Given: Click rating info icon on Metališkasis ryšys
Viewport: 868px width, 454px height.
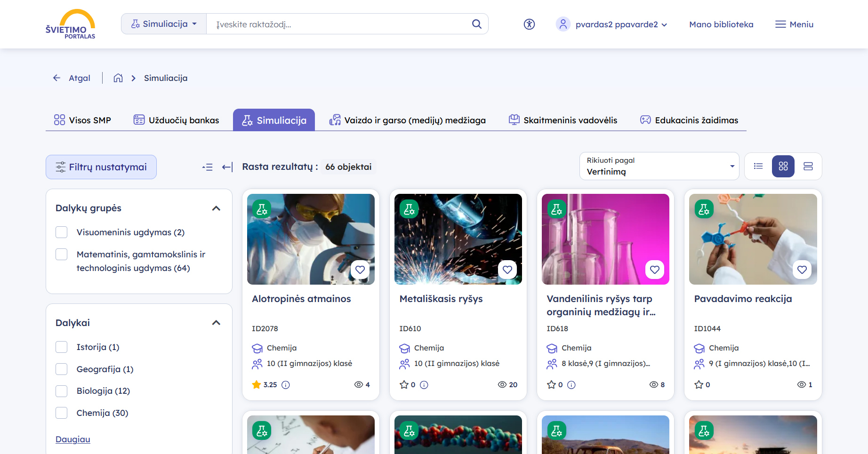Looking at the screenshot, I should 424,385.
